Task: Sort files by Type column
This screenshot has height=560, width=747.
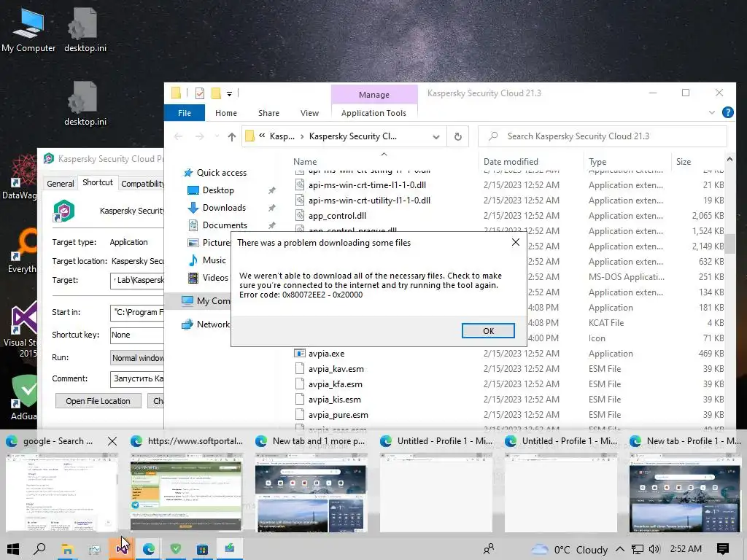Action: coord(597,162)
